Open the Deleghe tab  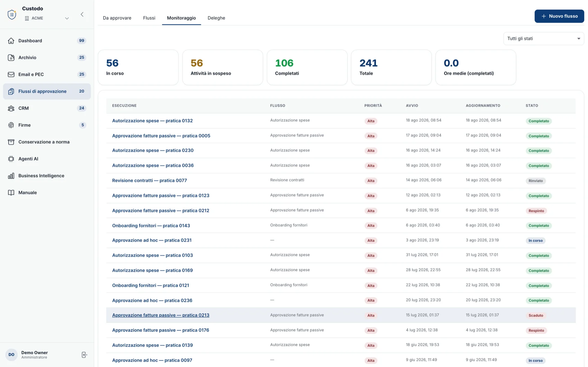click(216, 18)
